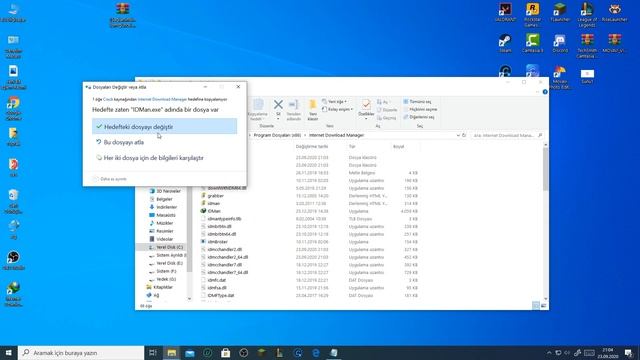Click the refresh icon beside the address bar
The height and width of the screenshot is (360, 640).
coord(464,135)
